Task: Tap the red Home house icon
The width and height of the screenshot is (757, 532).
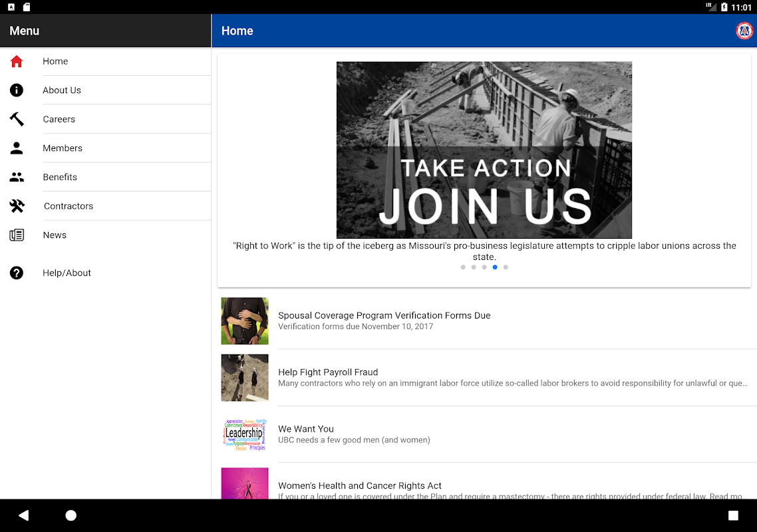Action: pyautogui.click(x=17, y=61)
